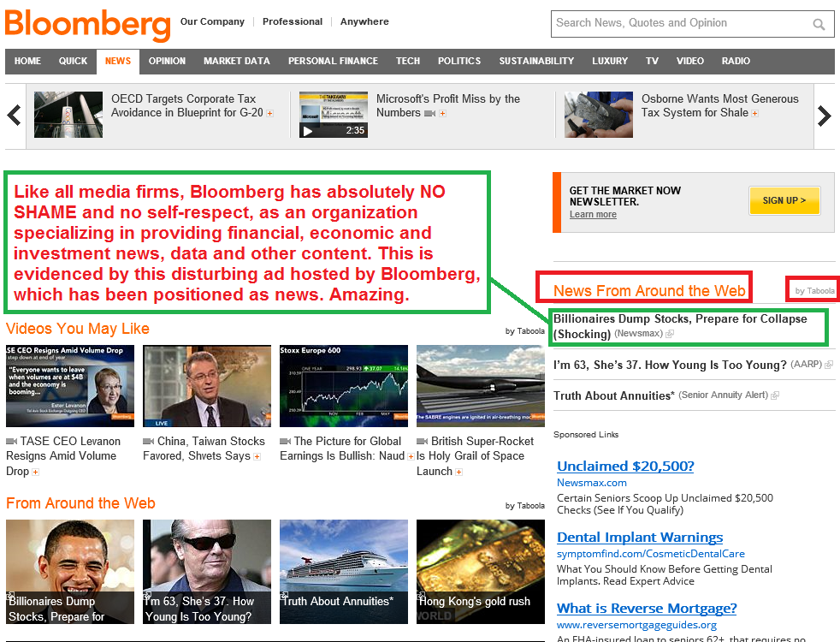840x642 pixels.
Task: Open sunglasses man I'm 63 thumbnail
Action: coord(207,572)
